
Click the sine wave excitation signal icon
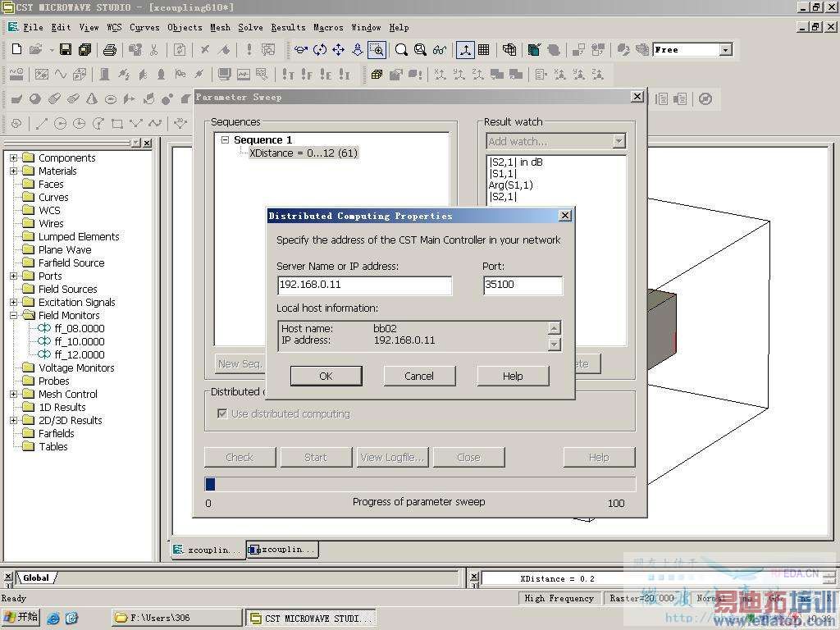(61, 74)
